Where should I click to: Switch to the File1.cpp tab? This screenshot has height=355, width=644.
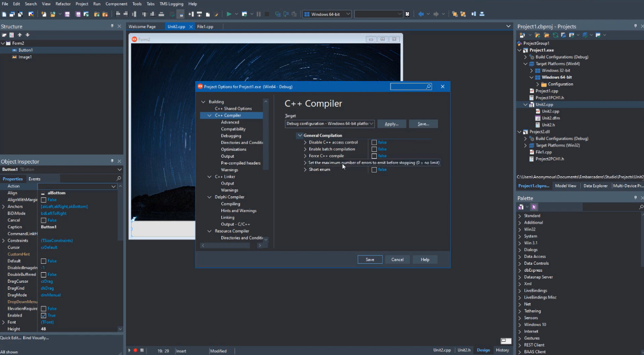205,26
